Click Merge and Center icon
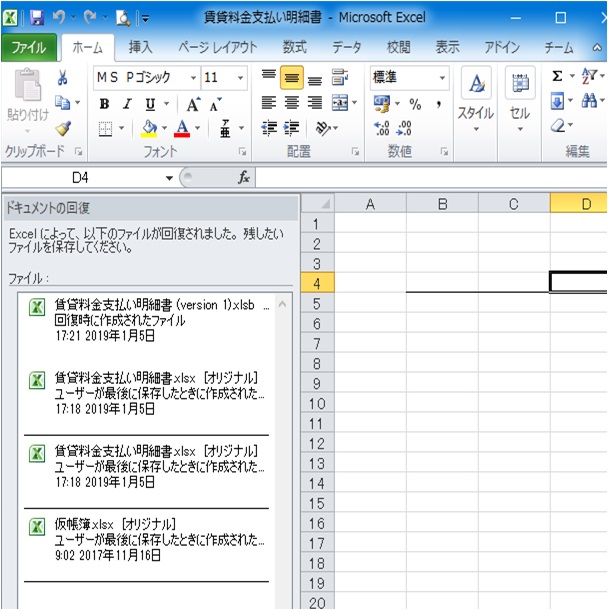This screenshot has height=610, width=608. [340, 103]
